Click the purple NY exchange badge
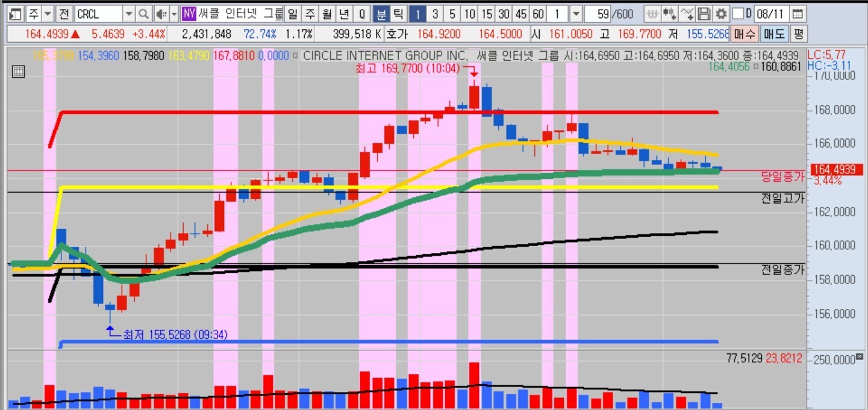 [x=189, y=13]
